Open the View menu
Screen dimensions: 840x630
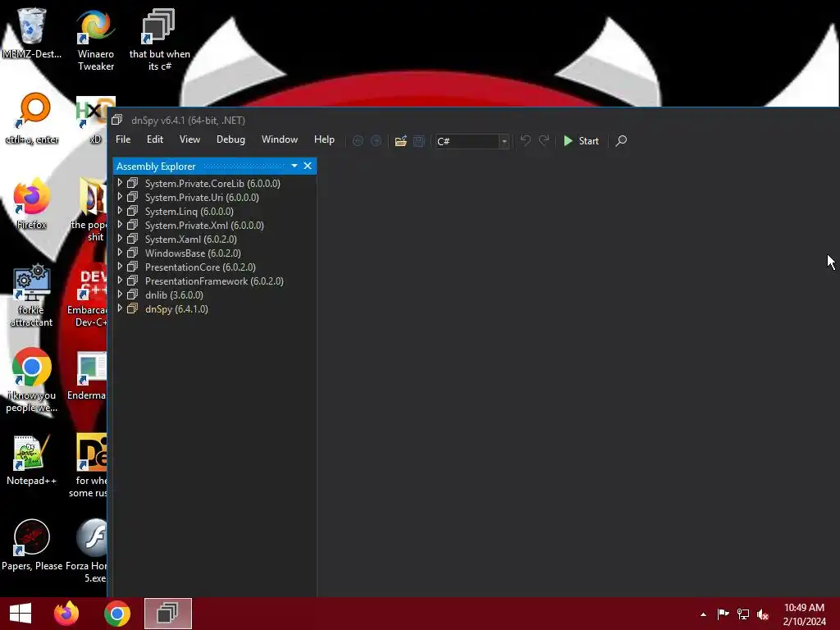coord(189,139)
